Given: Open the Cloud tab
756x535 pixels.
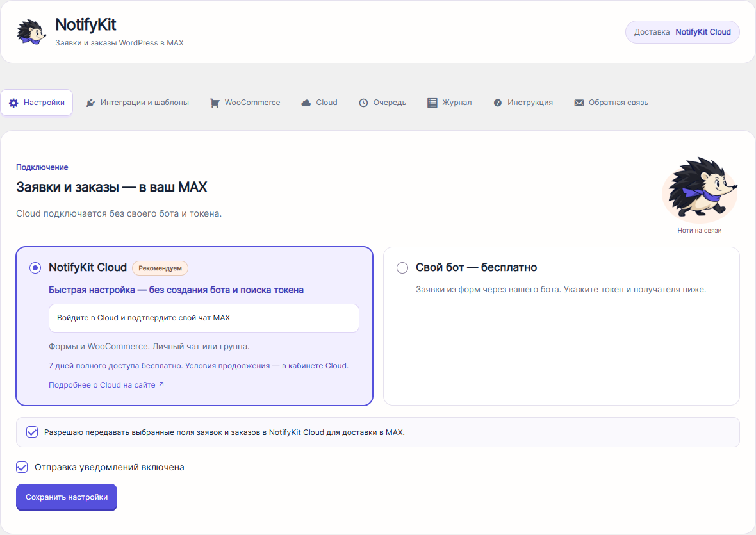Looking at the screenshot, I should [x=319, y=103].
